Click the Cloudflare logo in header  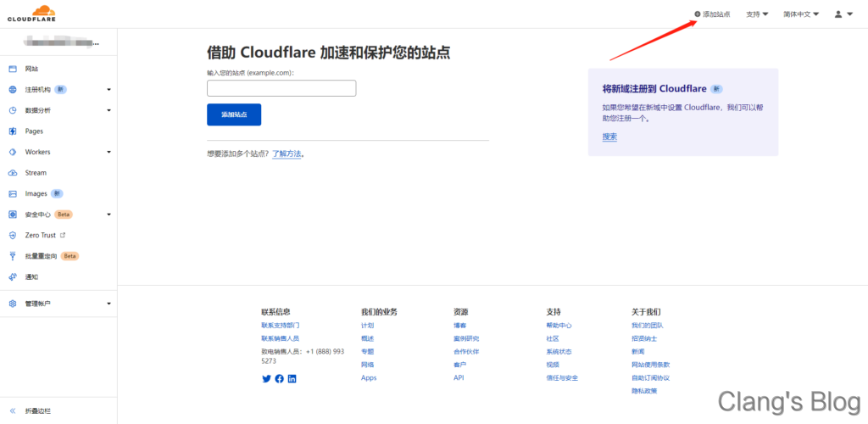[31, 14]
